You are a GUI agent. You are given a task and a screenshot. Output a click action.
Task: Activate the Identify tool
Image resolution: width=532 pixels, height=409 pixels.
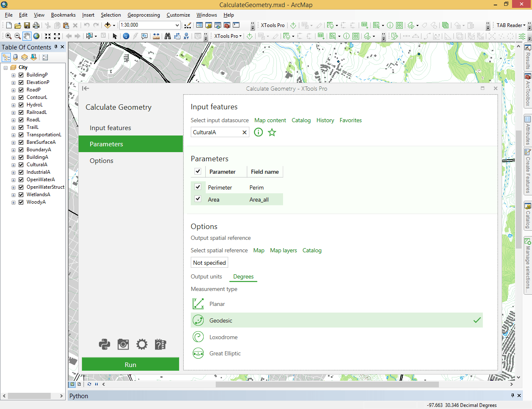pyautogui.click(x=126, y=36)
